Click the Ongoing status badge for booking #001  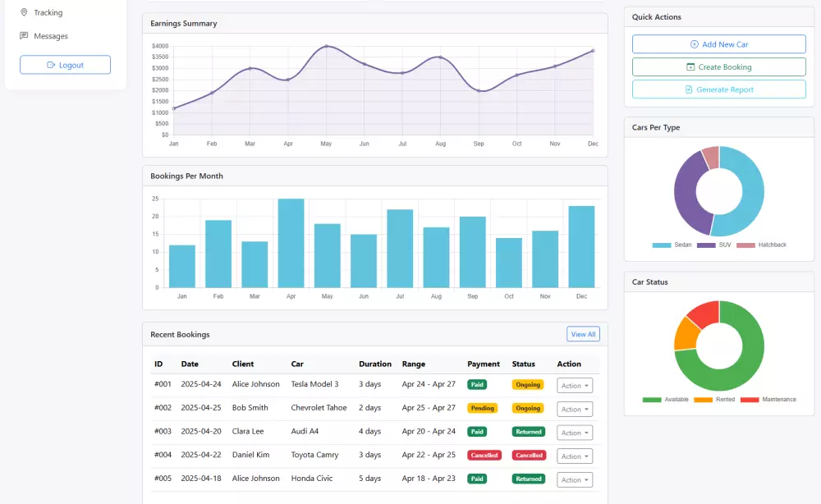(528, 385)
